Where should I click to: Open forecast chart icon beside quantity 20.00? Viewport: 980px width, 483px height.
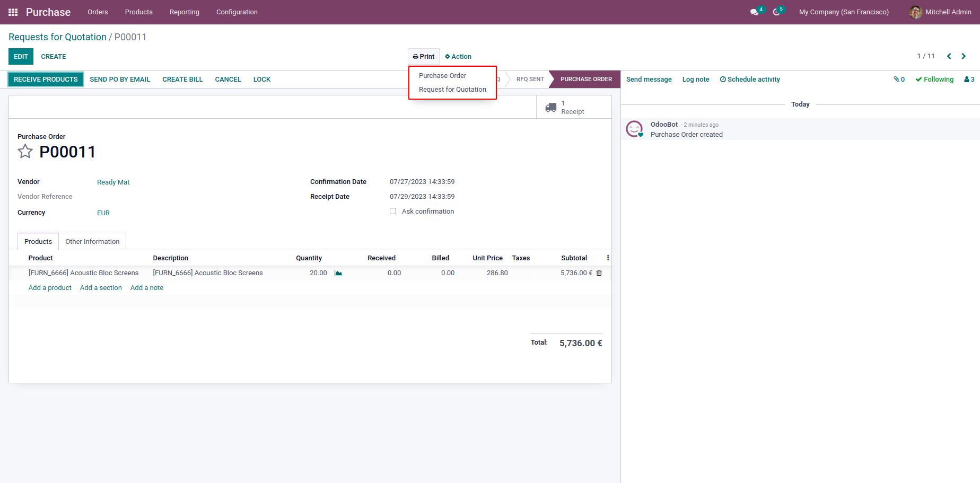coord(338,273)
